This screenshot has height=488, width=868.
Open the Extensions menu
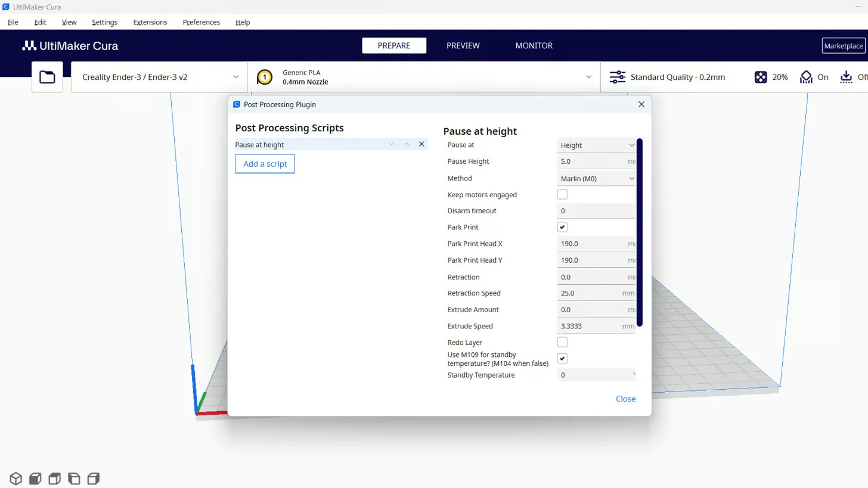[150, 22]
